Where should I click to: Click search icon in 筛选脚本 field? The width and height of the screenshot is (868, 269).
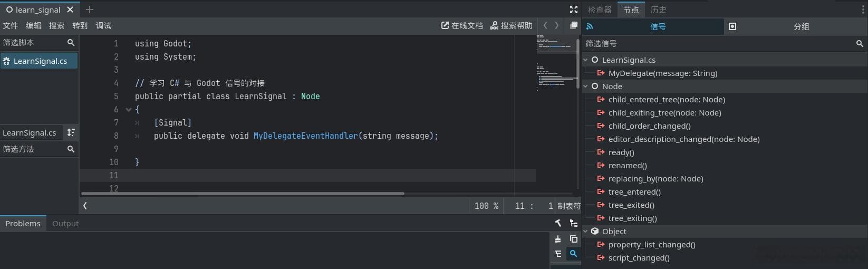click(71, 42)
